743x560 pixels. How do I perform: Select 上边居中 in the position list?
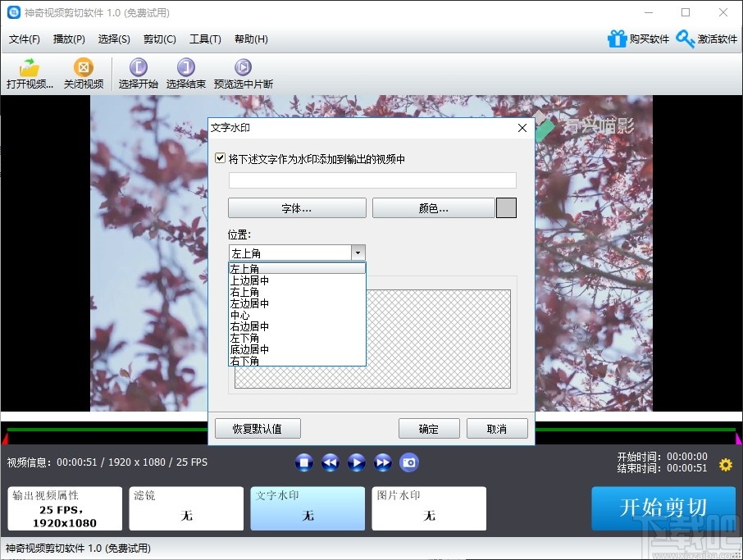(297, 280)
